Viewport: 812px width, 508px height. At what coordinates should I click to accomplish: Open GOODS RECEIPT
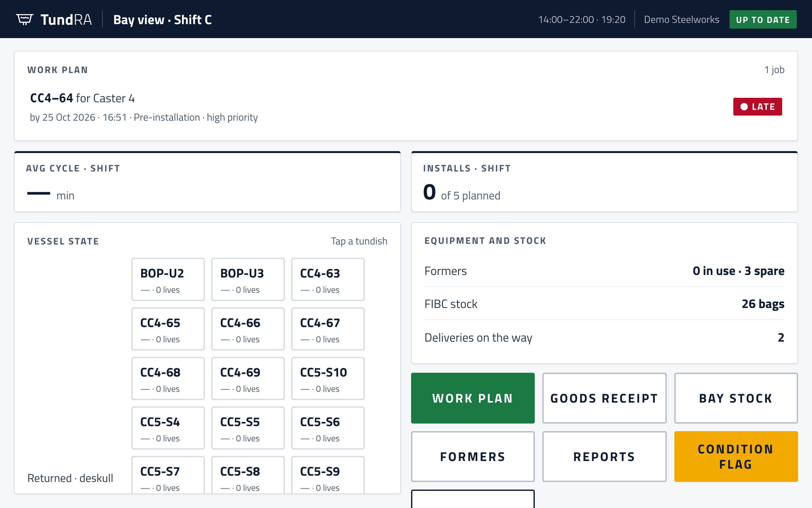click(x=604, y=398)
